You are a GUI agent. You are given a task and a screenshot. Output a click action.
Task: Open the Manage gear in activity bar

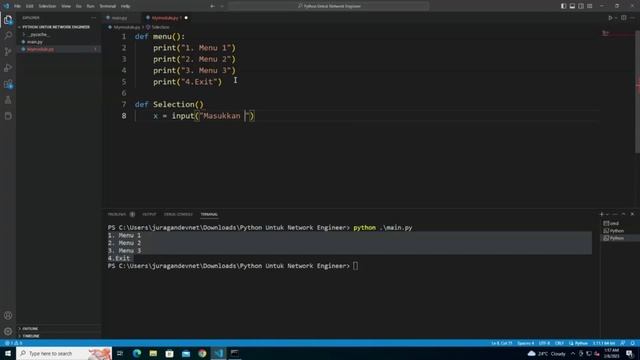point(8,331)
